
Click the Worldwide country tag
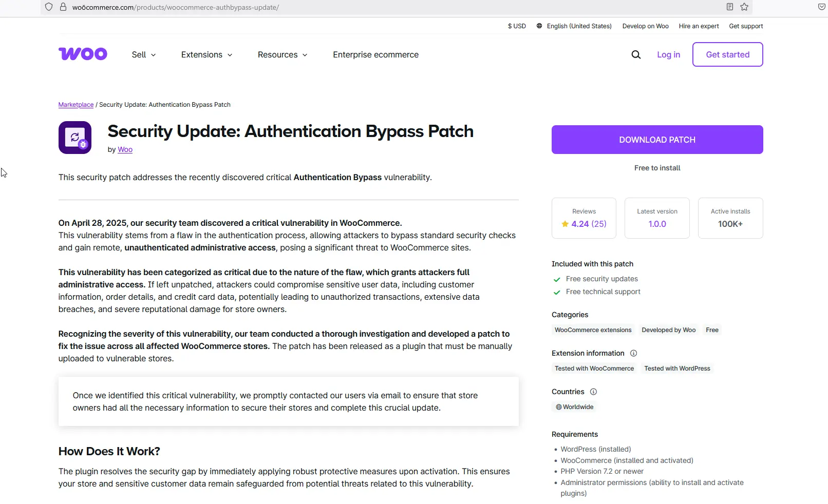coord(574,407)
